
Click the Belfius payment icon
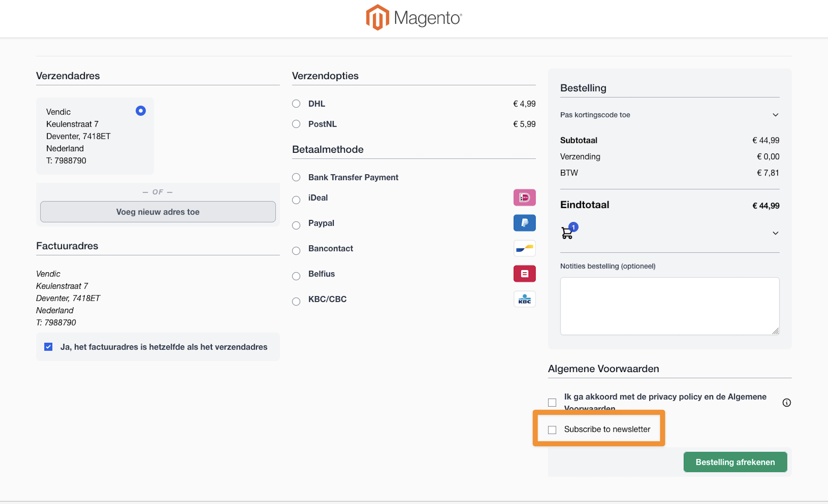[x=524, y=273]
